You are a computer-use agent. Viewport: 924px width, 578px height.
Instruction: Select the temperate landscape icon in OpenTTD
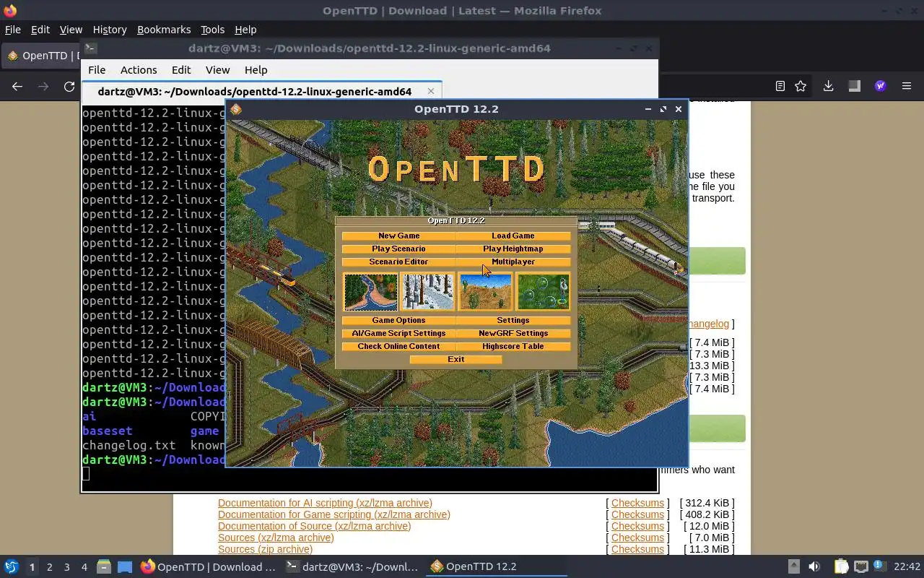point(370,291)
